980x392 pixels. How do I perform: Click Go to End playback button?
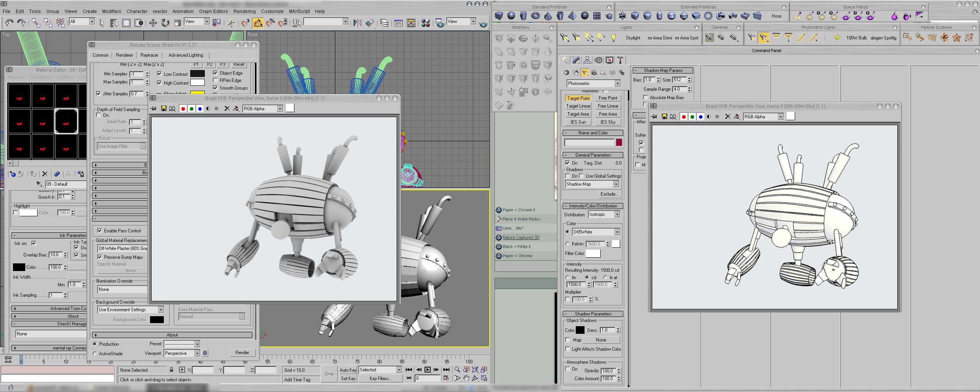[446, 369]
